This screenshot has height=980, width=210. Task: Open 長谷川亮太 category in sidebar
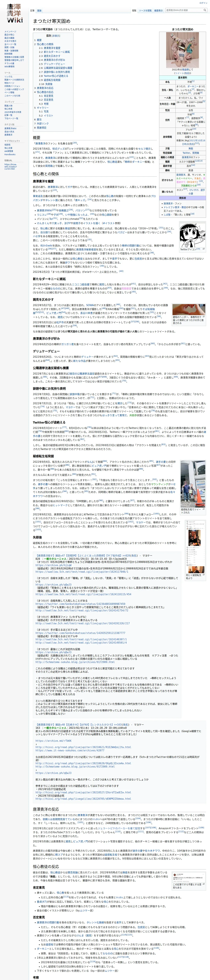click(9, 132)
